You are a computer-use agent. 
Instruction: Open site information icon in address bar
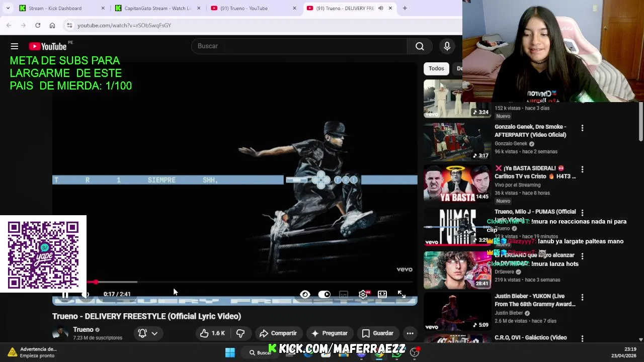click(x=69, y=25)
